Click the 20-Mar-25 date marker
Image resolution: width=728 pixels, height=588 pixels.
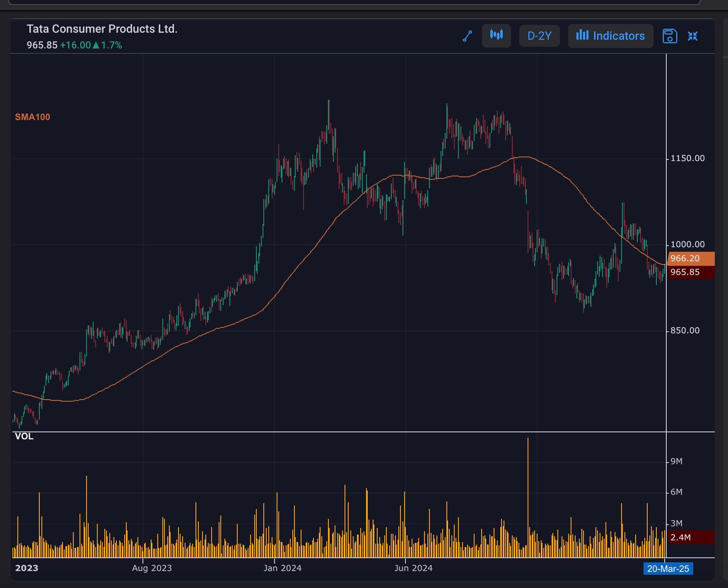pyautogui.click(x=668, y=569)
